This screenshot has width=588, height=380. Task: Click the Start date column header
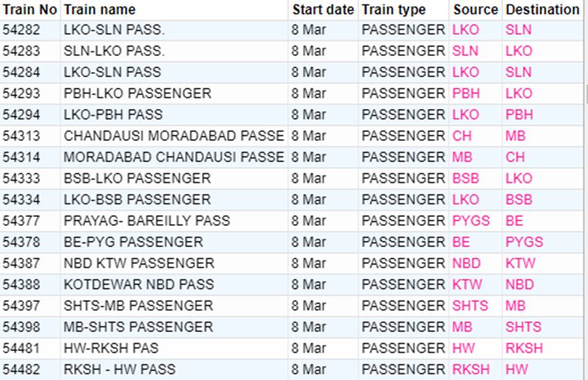click(x=323, y=10)
